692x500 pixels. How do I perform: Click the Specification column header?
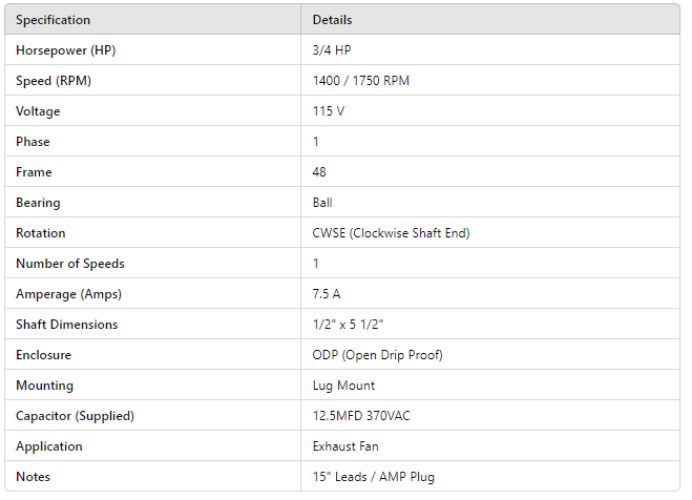53,20
